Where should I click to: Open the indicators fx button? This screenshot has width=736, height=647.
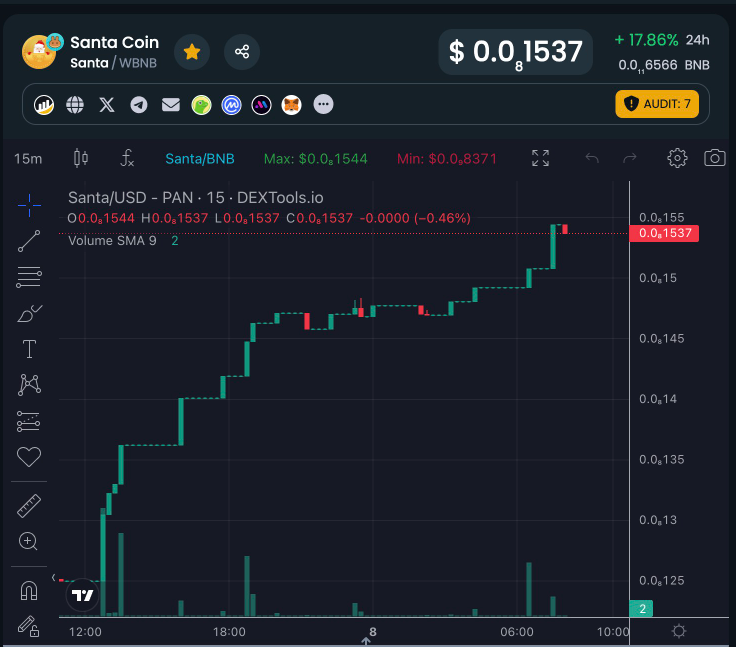(127, 158)
